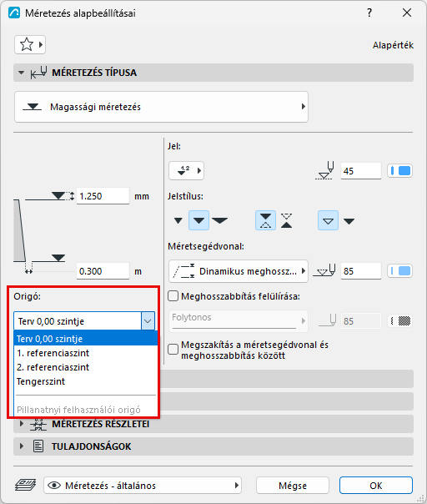
Task: Select the wide filled triangle marker style
Action: point(220,220)
